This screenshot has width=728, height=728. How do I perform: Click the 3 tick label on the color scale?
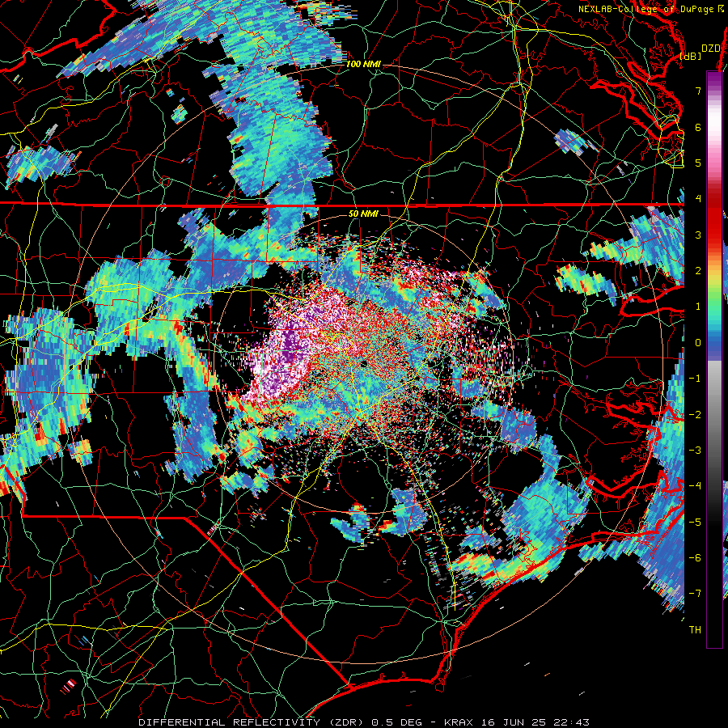[698, 235]
